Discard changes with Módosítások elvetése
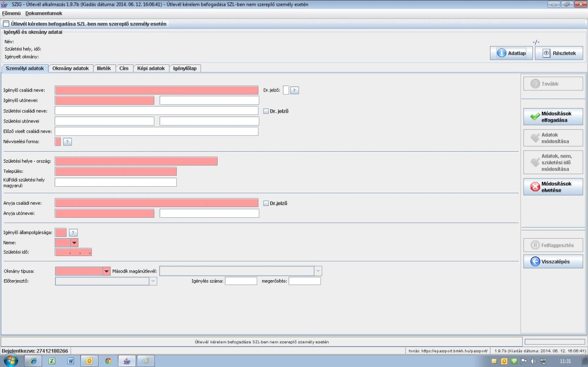This screenshot has height=367, width=588. pyautogui.click(x=553, y=187)
